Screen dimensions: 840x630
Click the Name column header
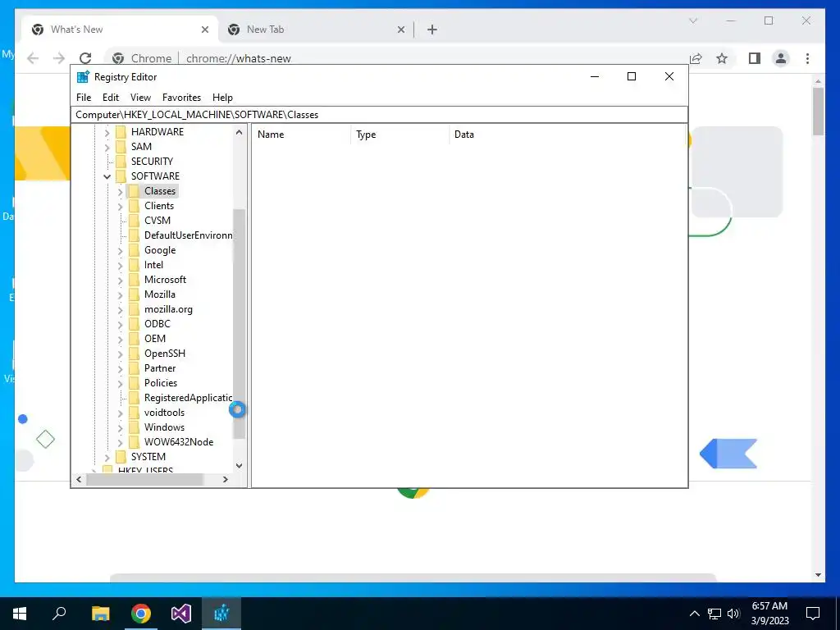point(301,135)
